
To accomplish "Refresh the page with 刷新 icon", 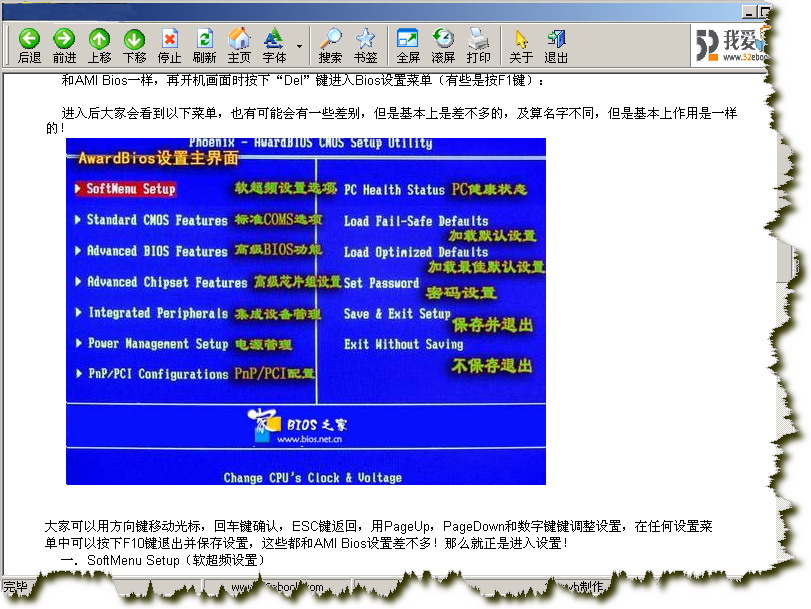I will point(205,46).
